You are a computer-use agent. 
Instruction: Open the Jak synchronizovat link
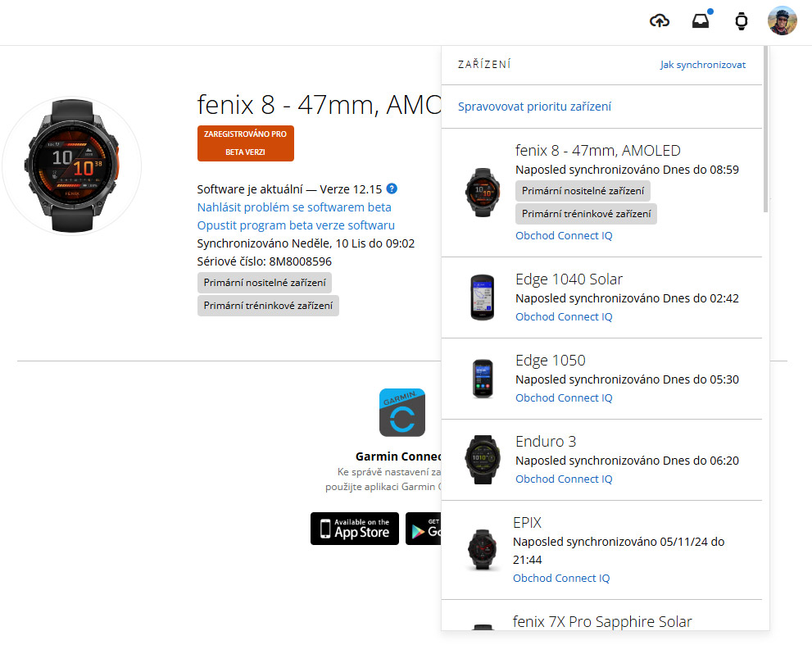[703, 65]
